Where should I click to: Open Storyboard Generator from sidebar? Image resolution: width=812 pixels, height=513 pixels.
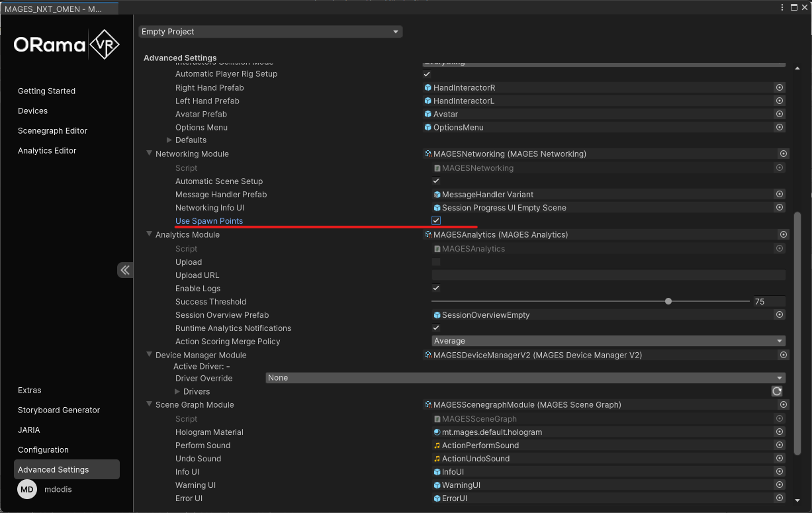coord(59,410)
